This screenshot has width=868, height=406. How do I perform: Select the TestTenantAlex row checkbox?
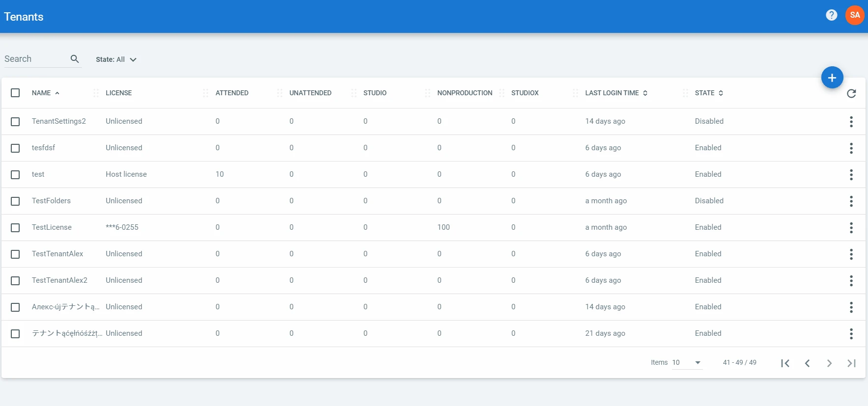pos(15,254)
